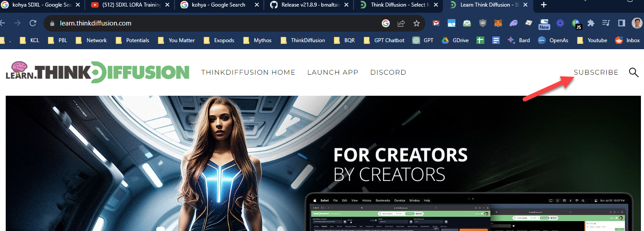The width and height of the screenshot is (644, 231).
Task: Open THINKDIFFUSION HOME nav link
Action: tap(248, 72)
